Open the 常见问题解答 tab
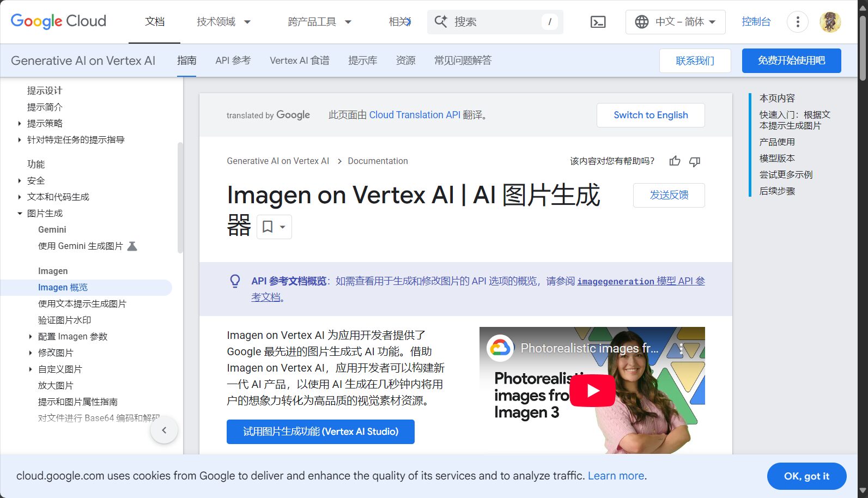This screenshot has height=498, width=868. pos(463,60)
